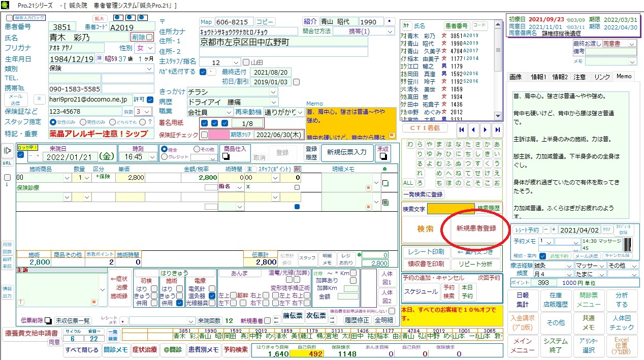This screenshot has height=360, width=644.
Task: Click the 商品仕入 stacked-window icon
Action: pos(227,157)
